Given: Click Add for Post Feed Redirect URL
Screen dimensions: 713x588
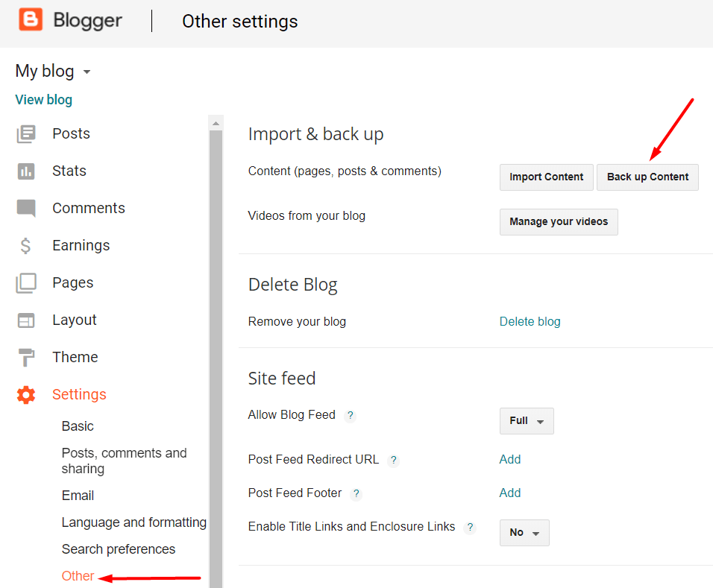Looking at the screenshot, I should point(510,460).
